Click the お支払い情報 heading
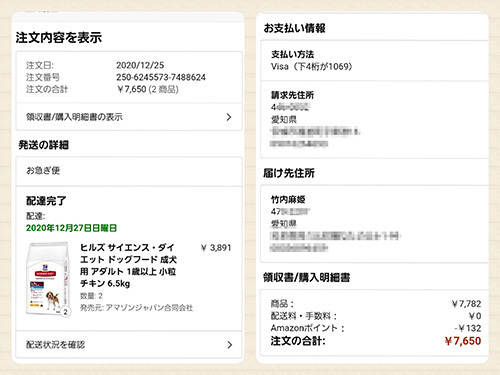The image size is (500, 375). 294,28
